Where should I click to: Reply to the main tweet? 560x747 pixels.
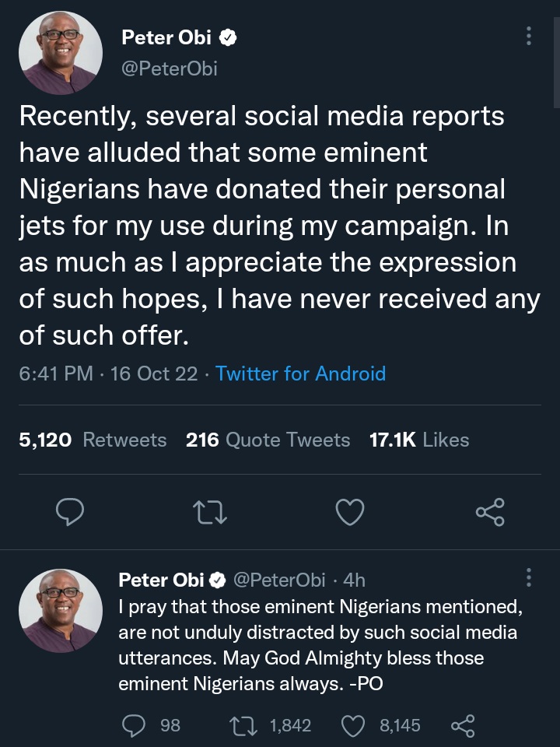(x=71, y=511)
